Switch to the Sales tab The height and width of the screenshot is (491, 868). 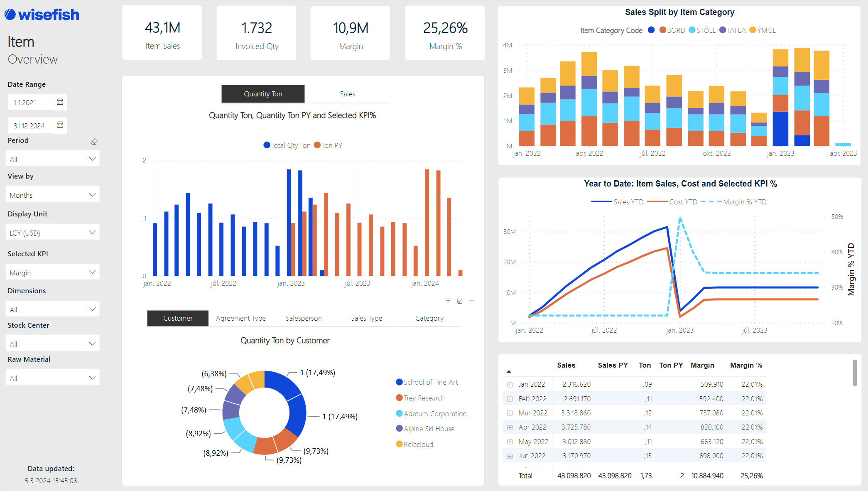point(347,94)
